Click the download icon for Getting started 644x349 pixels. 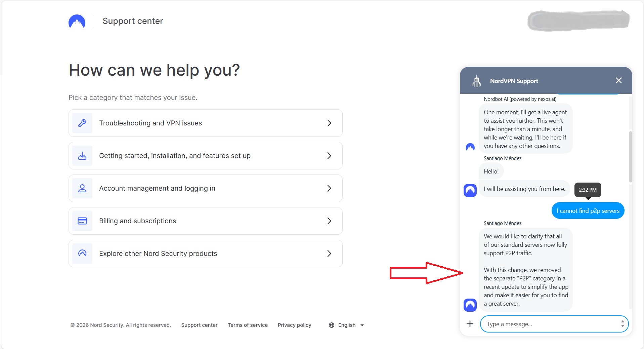82,156
